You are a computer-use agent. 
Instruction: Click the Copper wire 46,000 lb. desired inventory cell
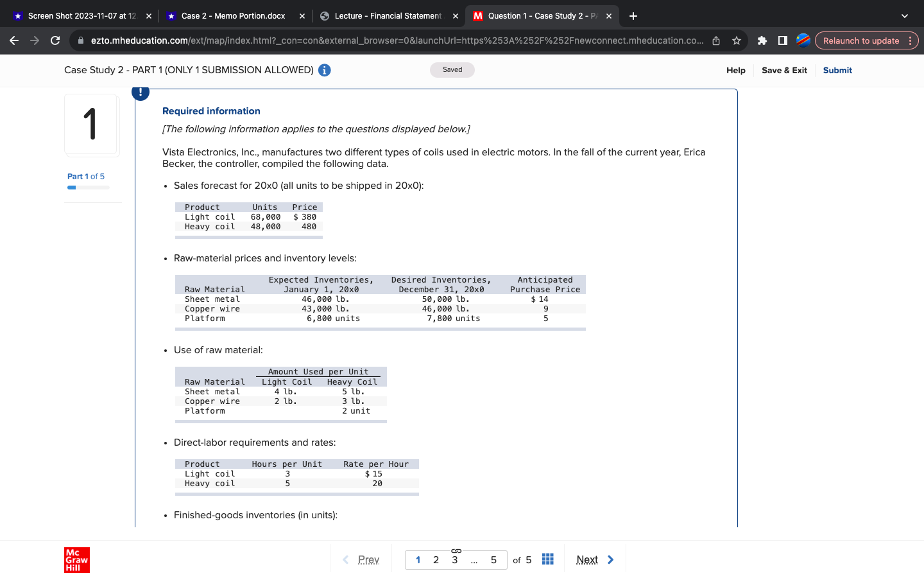(446, 309)
